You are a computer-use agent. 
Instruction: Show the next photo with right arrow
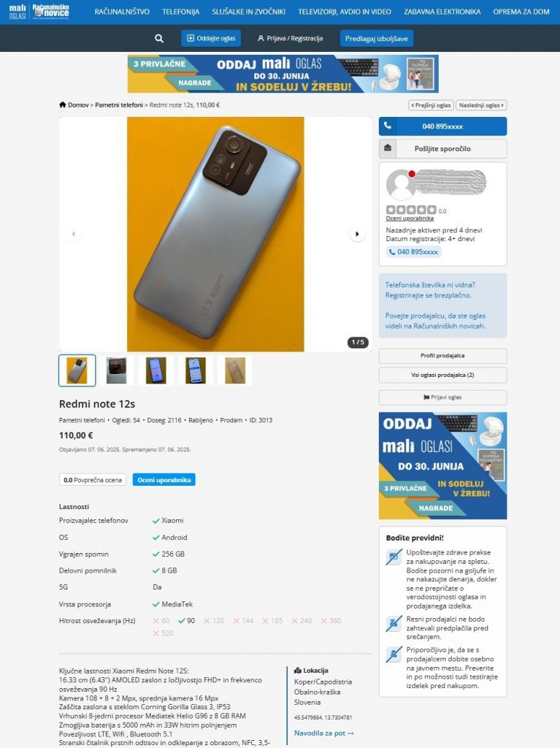point(357,234)
